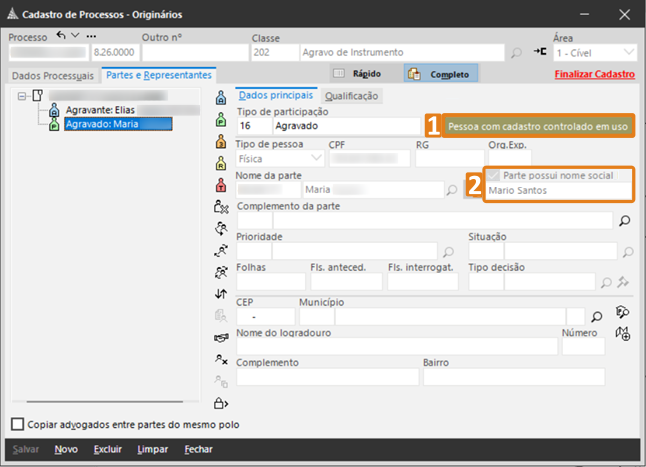Click magnifier search icon beside Classe field
This screenshot has width=646, height=467.
click(516, 52)
